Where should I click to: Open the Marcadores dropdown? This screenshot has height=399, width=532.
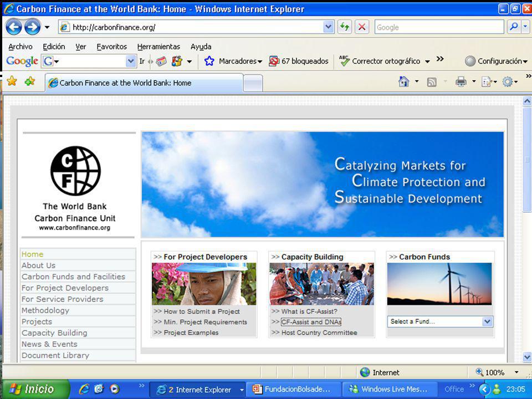241,61
